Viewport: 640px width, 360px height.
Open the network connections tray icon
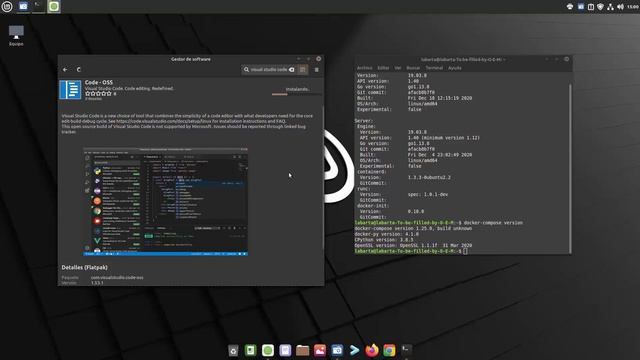(610, 7)
